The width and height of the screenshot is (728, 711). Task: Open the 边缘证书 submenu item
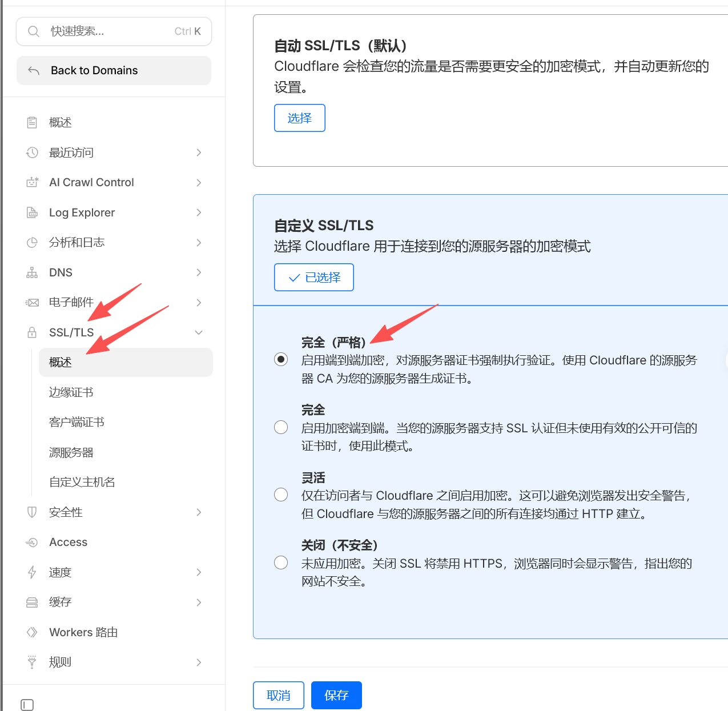[71, 392]
